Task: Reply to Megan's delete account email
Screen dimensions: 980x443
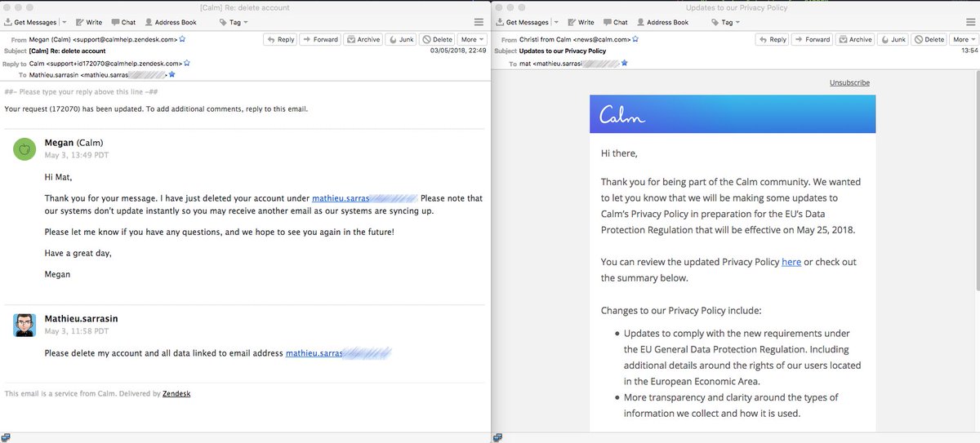Action: coord(280,39)
